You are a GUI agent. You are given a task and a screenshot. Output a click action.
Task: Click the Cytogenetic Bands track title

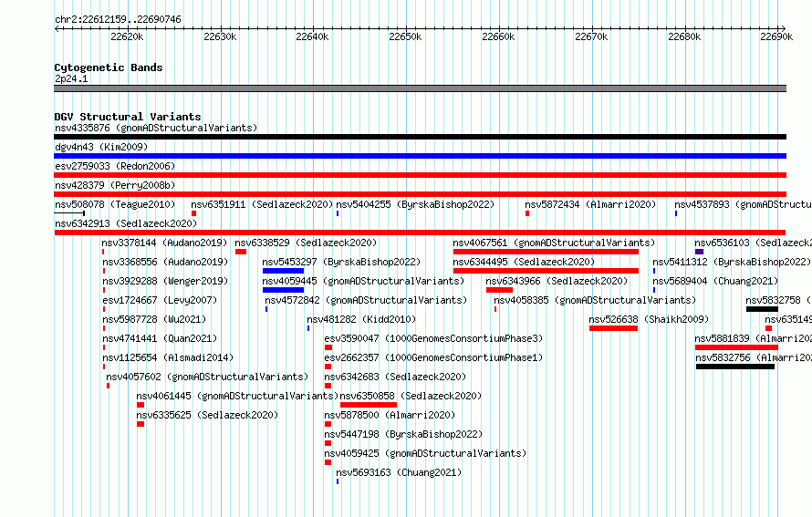(x=109, y=67)
